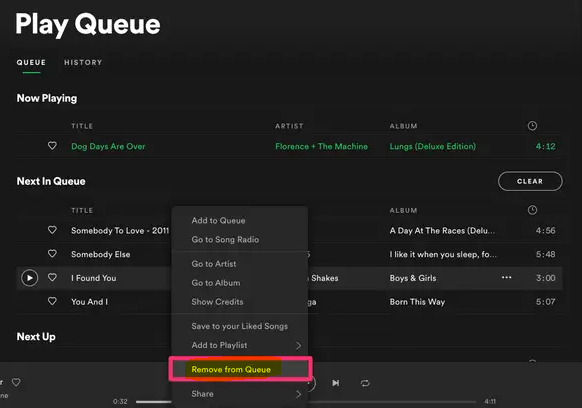Select Go to Artist menu entry

point(214,264)
